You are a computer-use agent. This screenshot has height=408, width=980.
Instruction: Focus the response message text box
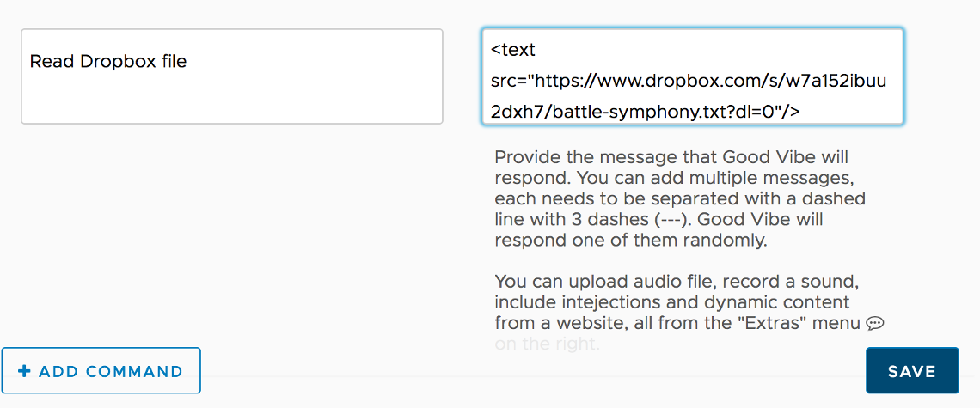click(692, 76)
